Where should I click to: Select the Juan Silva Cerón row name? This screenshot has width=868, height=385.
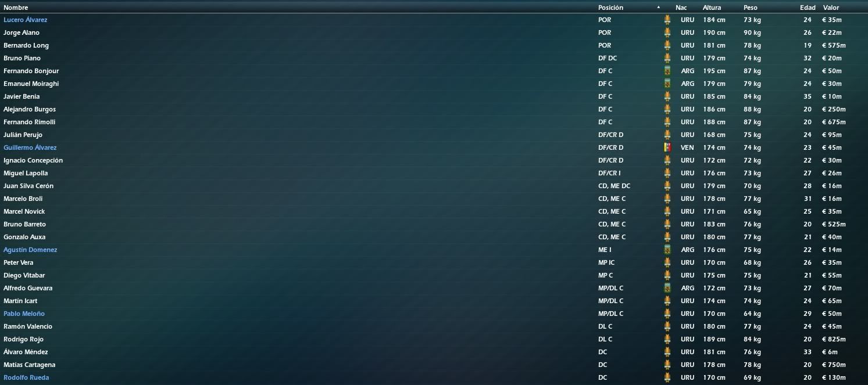pos(28,186)
